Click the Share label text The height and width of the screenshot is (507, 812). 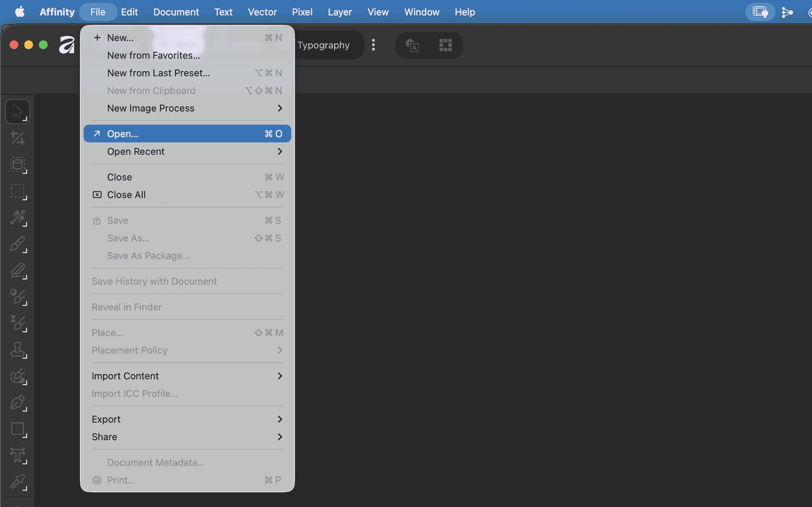point(104,437)
